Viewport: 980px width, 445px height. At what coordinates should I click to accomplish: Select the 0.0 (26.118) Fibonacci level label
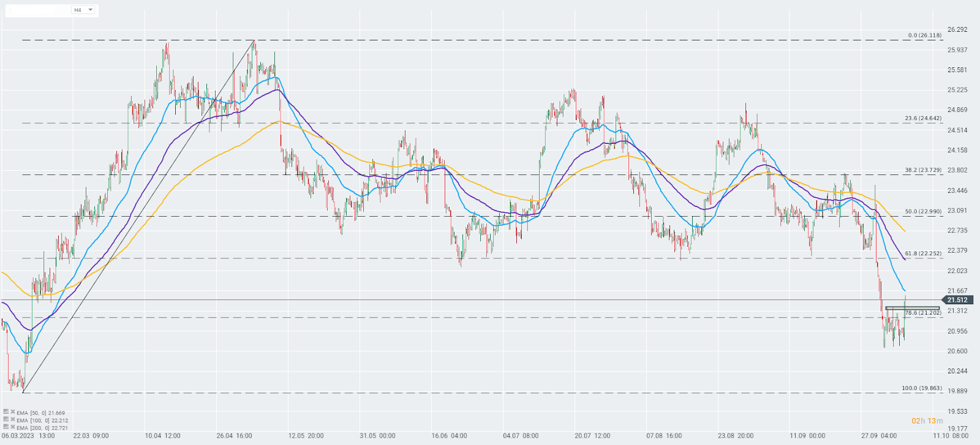[924, 36]
